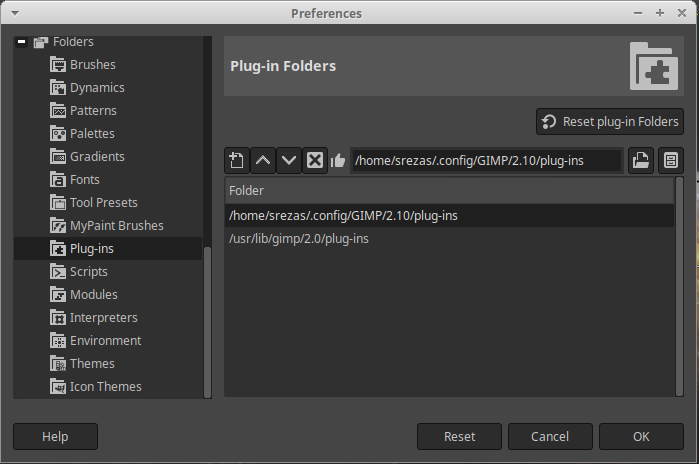Screen dimensions: 699x464
Task: Click the Interpreters folder icon in tree
Action: pyautogui.click(x=58, y=317)
